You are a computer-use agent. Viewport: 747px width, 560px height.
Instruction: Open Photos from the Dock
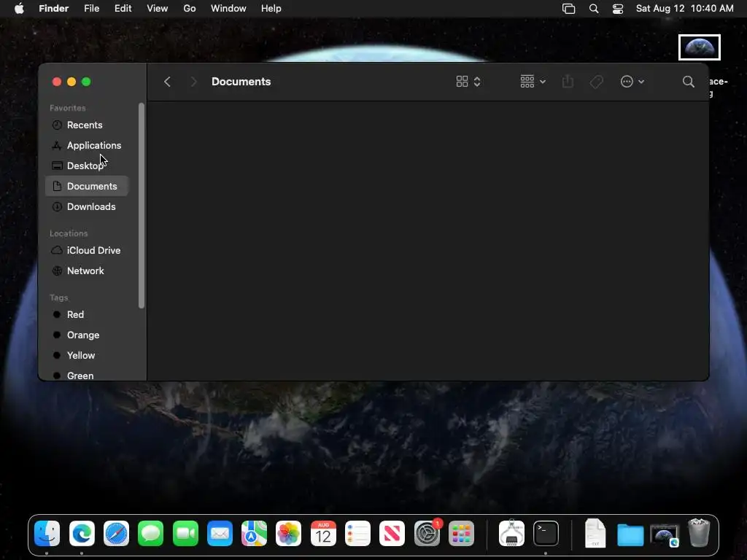(x=288, y=533)
